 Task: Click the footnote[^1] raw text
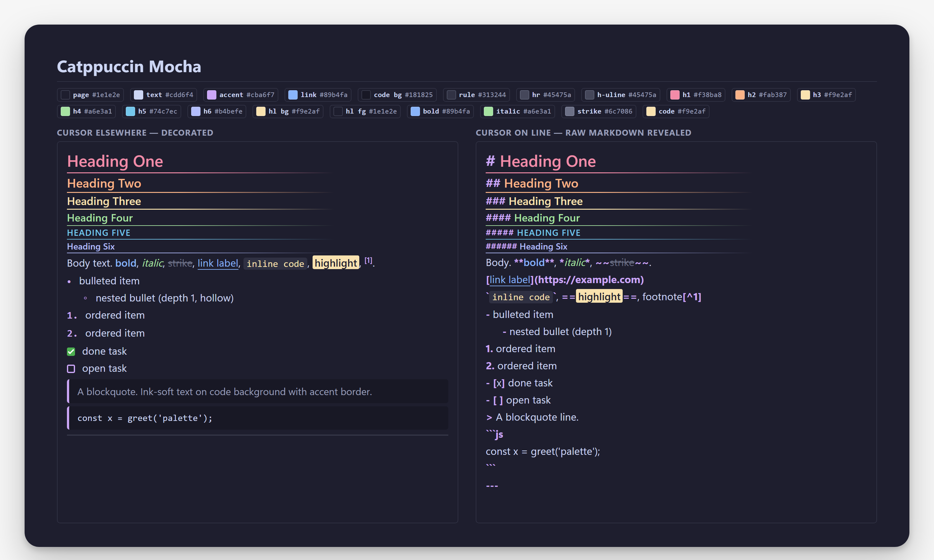pos(672,297)
